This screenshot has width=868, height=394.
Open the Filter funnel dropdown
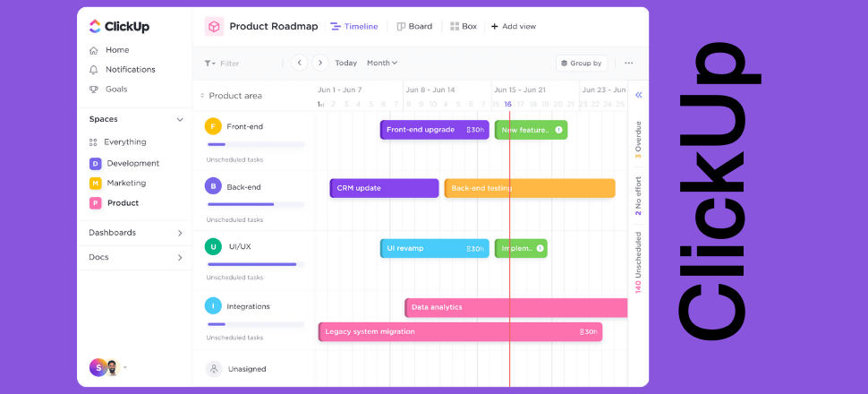209,64
